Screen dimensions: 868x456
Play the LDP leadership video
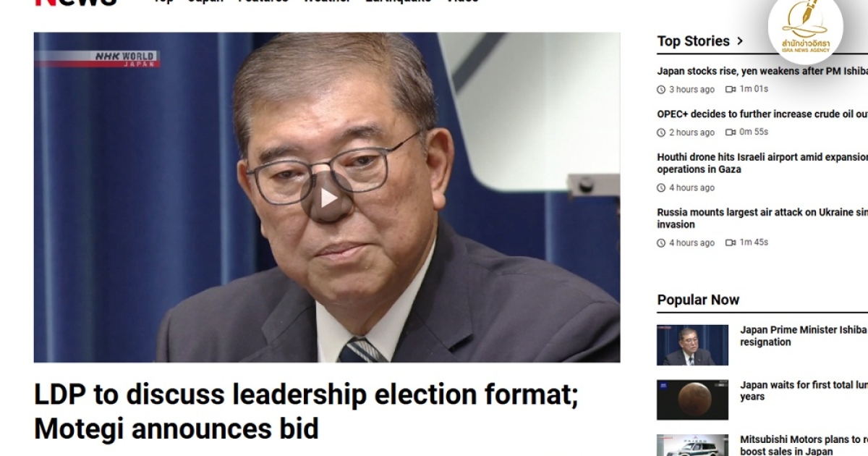coord(327,197)
